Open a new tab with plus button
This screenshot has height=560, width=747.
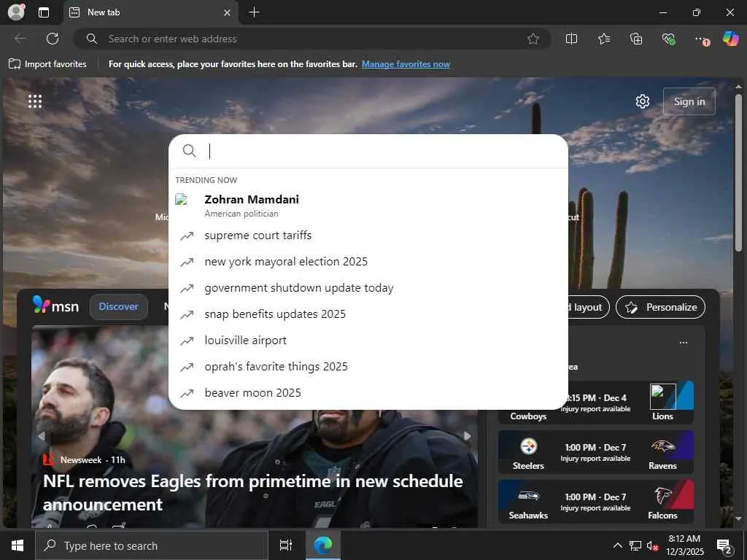pos(255,12)
